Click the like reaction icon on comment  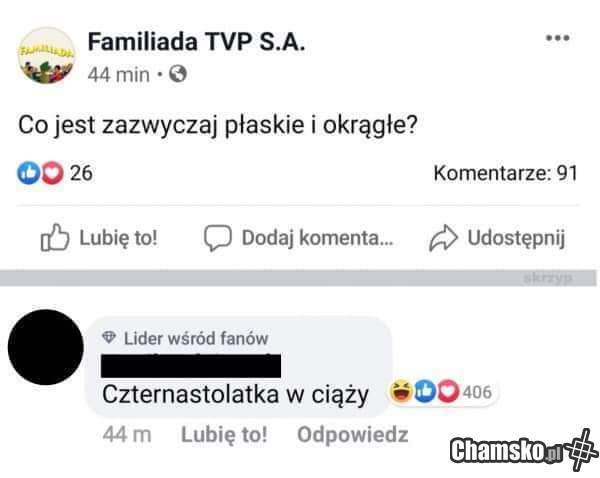[425, 391]
